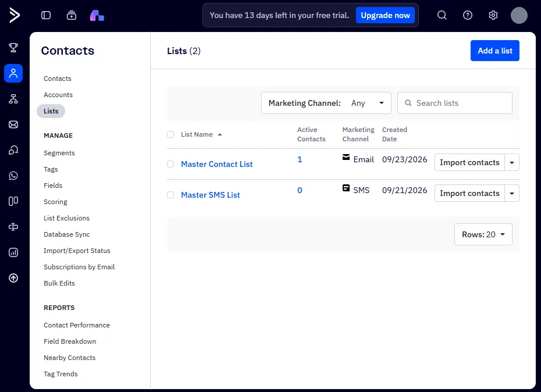This screenshot has width=541, height=392.
Task: Open the Master SMS List link
Action: (211, 195)
